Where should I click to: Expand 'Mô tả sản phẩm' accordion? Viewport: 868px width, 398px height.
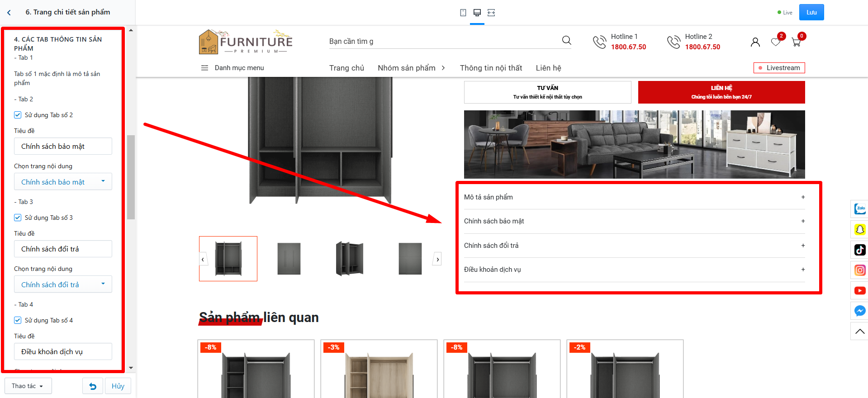(x=634, y=197)
